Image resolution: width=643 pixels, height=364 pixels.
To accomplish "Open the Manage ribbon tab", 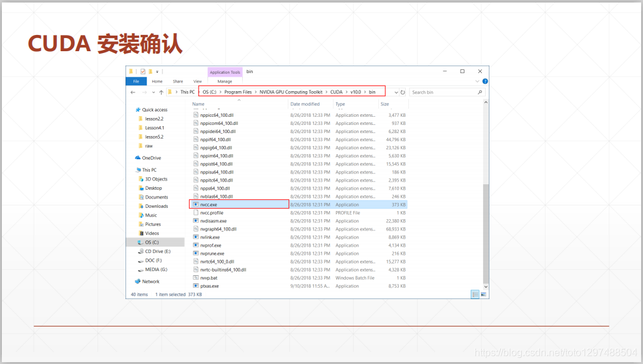I will tap(225, 81).
